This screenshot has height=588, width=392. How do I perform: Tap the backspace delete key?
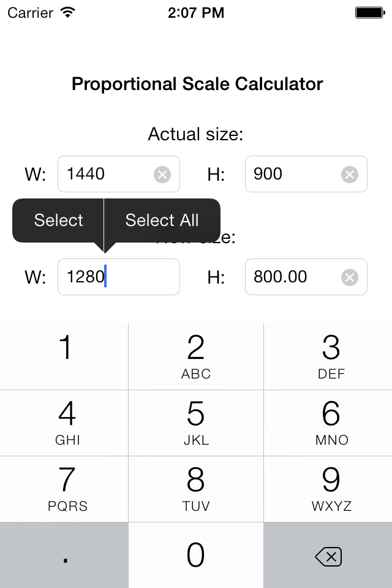328,556
